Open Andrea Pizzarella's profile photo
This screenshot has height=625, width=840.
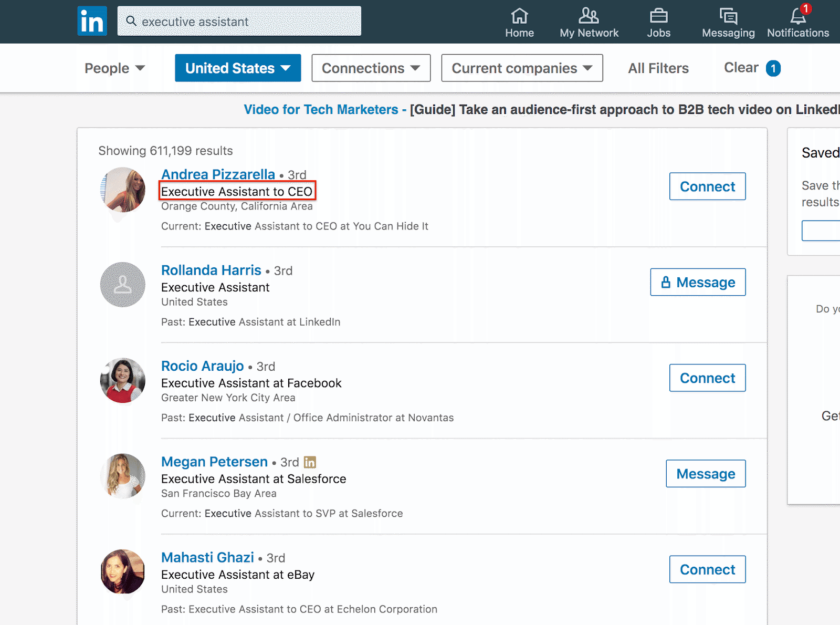tap(123, 190)
